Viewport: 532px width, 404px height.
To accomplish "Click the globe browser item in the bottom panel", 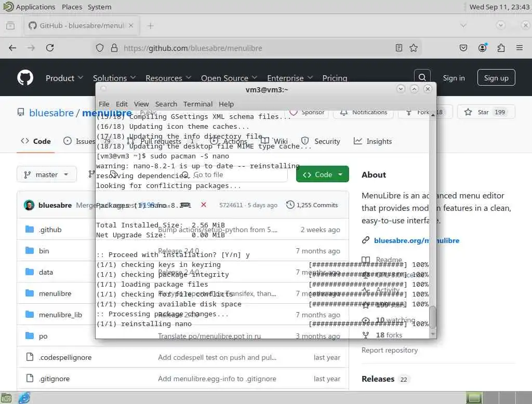I will [x=24, y=398].
